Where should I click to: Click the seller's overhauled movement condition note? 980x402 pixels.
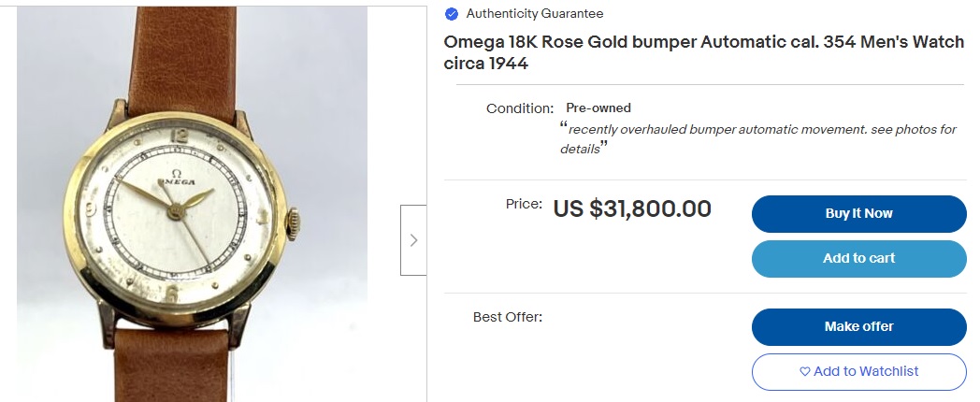pos(757,138)
